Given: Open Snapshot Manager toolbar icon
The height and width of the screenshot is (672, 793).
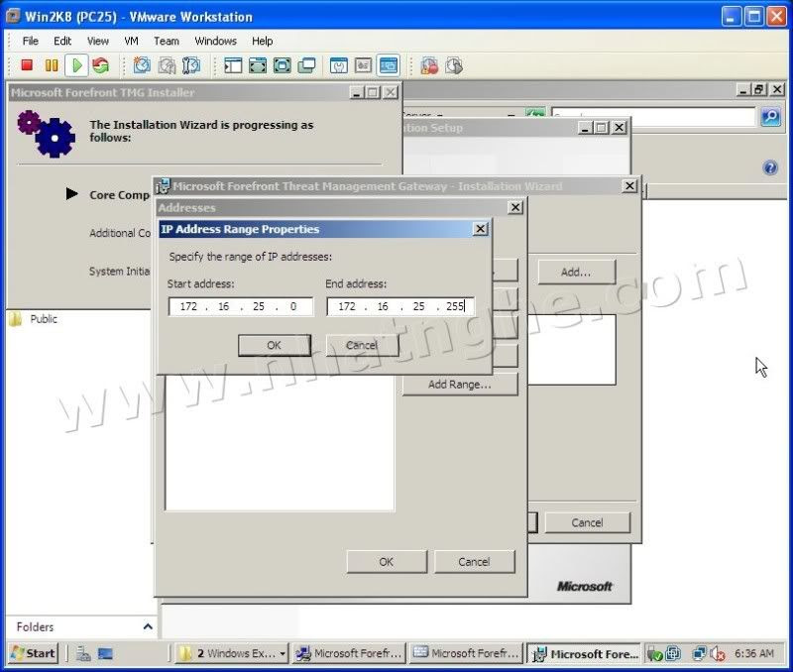Looking at the screenshot, I should 191,65.
